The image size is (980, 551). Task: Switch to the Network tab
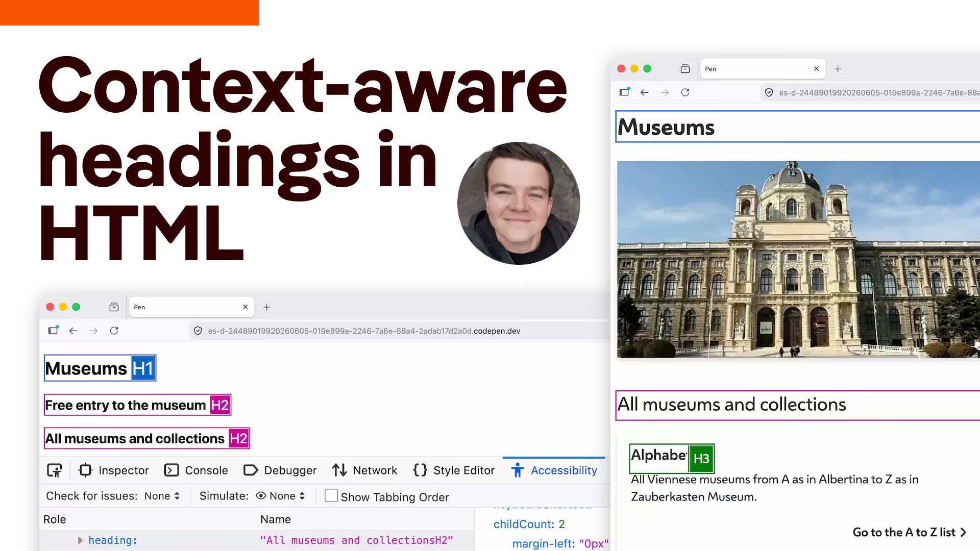coord(364,470)
